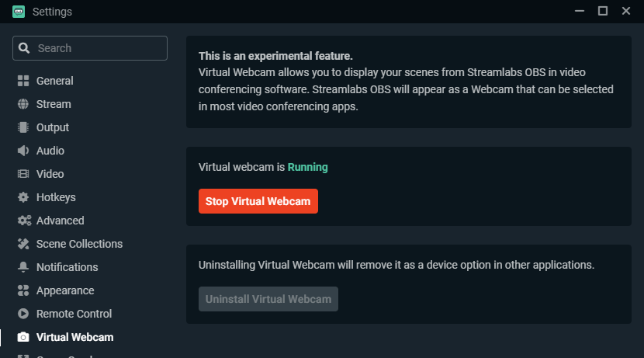This screenshot has width=644, height=358.
Task: Click the Output chip icon
Action: tap(23, 127)
